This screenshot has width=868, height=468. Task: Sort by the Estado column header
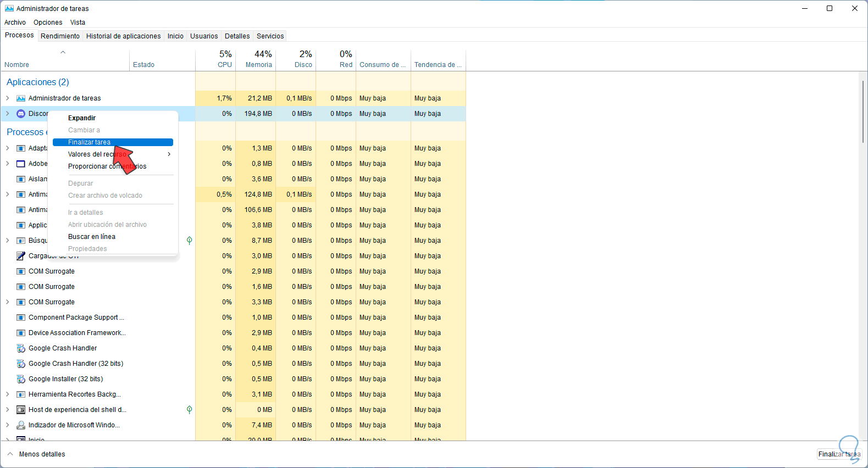163,60
